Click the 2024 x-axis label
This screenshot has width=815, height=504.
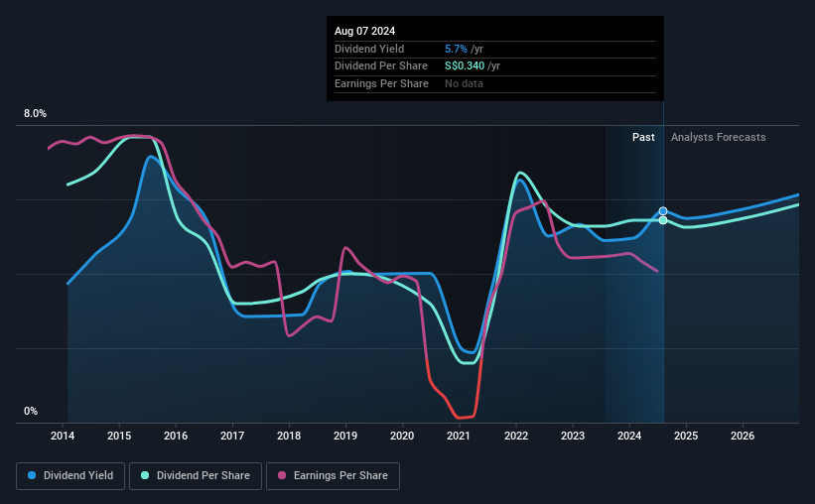(629, 436)
